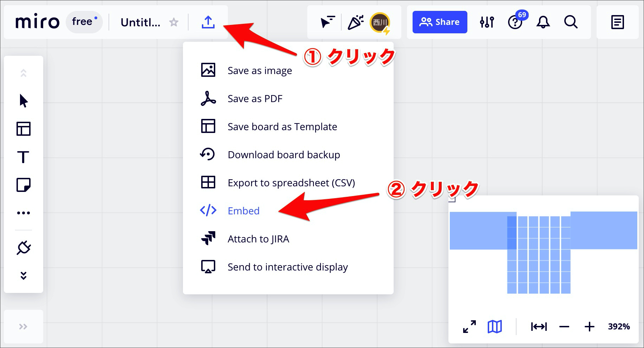Toggle the minimap map icon
The width and height of the screenshot is (644, 348).
tap(494, 327)
